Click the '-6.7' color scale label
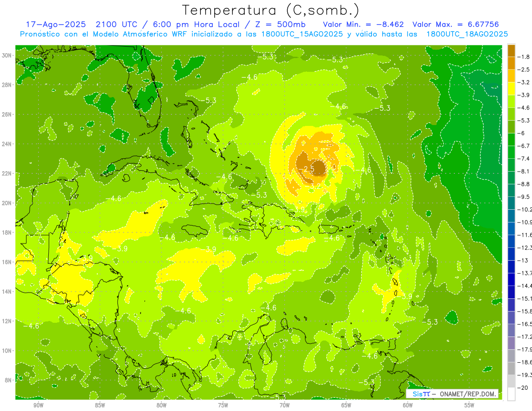Viewport: 532px width, 411px height. [x=524, y=146]
